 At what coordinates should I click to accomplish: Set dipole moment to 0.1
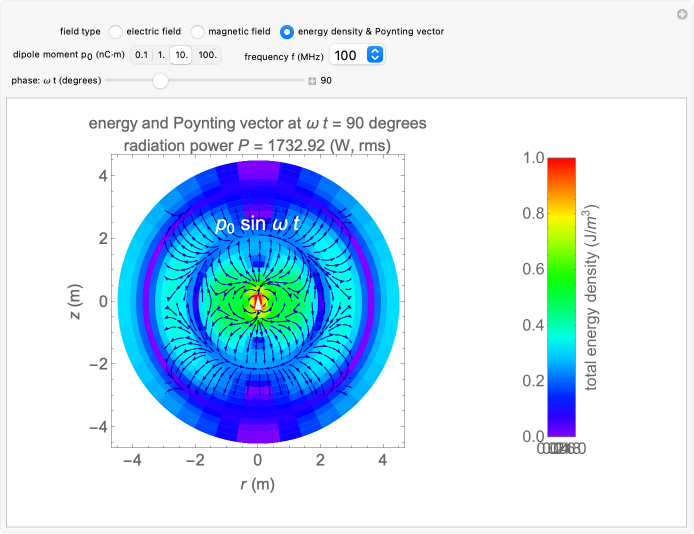[141, 55]
